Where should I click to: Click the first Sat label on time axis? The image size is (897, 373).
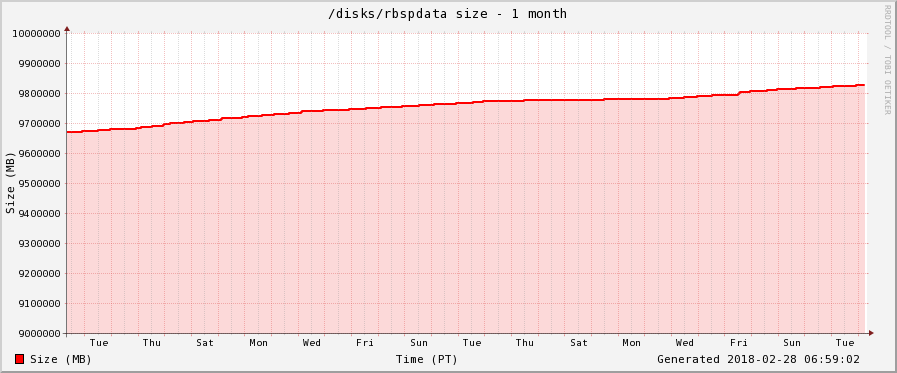(x=205, y=343)
